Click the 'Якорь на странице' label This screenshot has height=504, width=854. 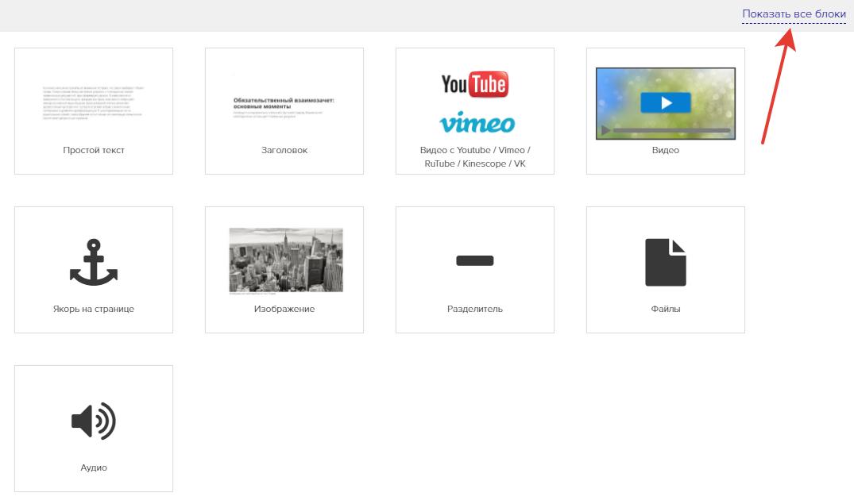coord(94,309)
